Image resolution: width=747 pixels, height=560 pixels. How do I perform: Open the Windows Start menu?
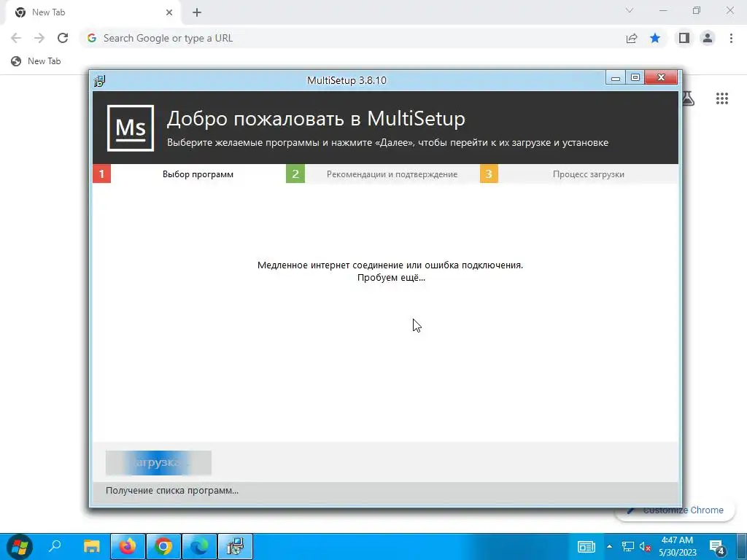coord(20,546)
